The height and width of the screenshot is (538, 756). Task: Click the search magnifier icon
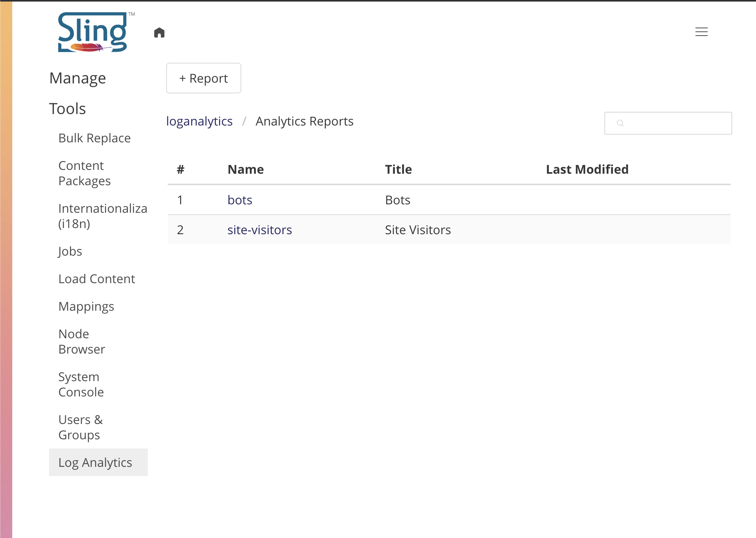[620, 123]
